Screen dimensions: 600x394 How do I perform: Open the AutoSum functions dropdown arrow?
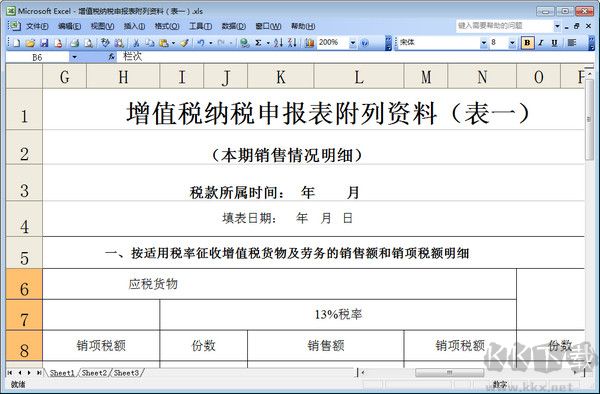pyautogui.click(x=268, y=43)
